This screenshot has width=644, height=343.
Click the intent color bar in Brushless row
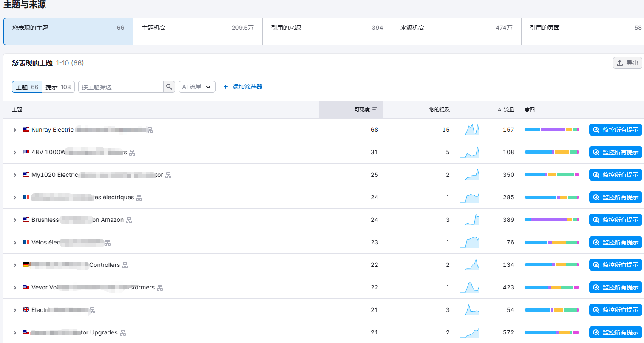point(552,220)
